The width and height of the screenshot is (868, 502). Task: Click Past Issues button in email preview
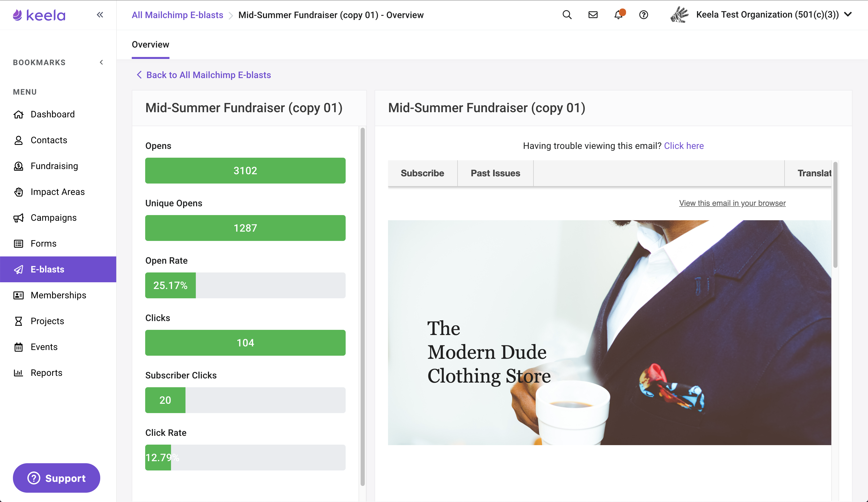tap(495, 173)
